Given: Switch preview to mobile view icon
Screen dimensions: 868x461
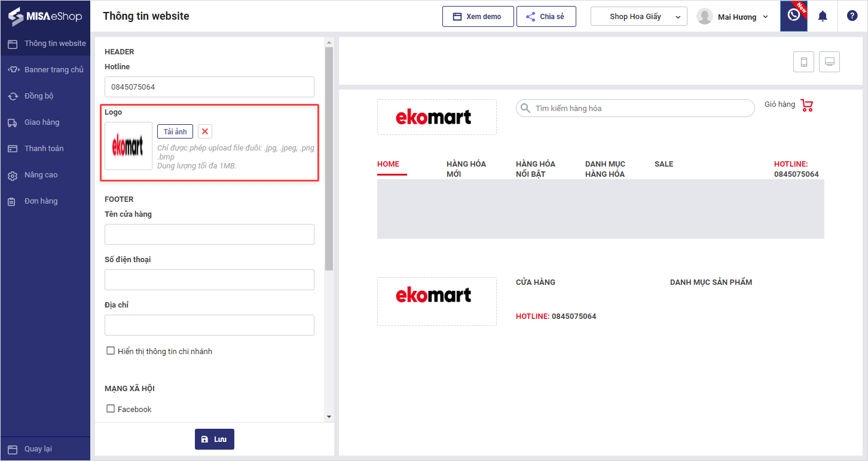Looking at the screenshot, I should (803, 62).
